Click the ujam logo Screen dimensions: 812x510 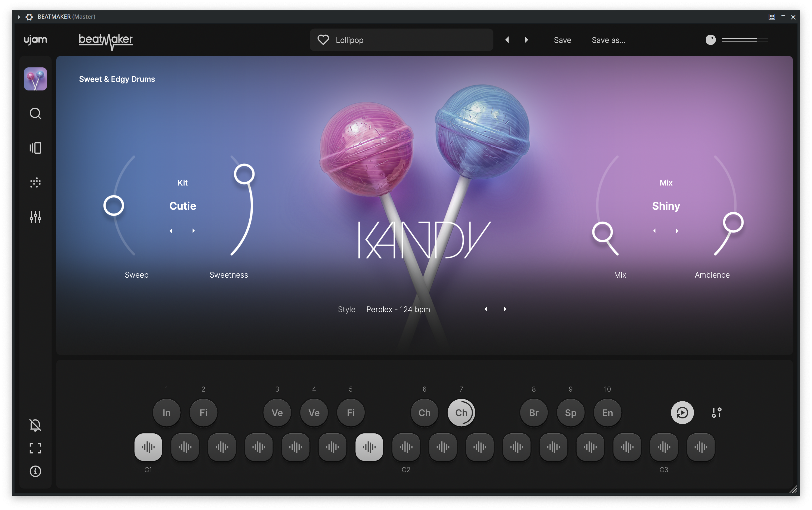click(x=35, y=40)
